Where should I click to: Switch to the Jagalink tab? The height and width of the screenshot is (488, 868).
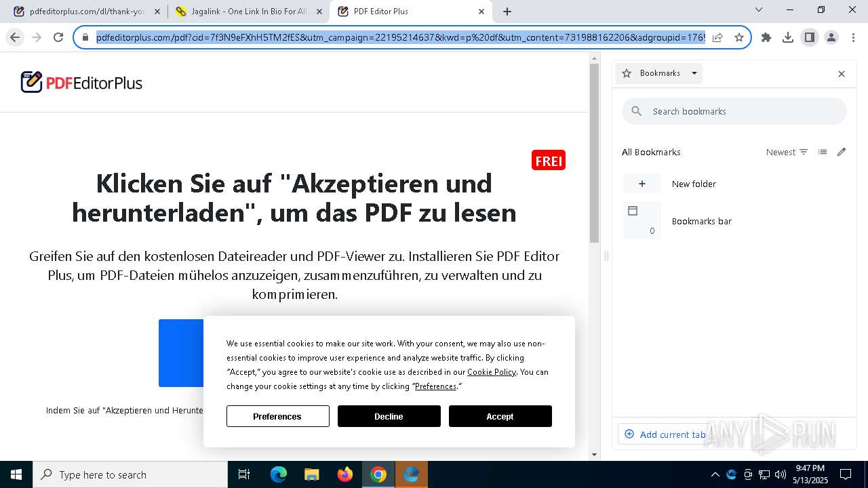point(248,12)
